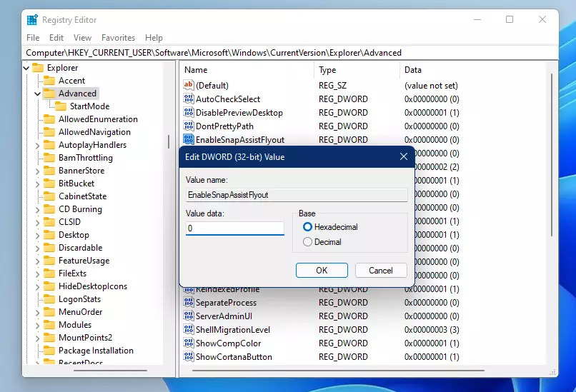Sort values by the Type column header
The width and height of the screenshot is (576, 392).
[x=357, y=70]
